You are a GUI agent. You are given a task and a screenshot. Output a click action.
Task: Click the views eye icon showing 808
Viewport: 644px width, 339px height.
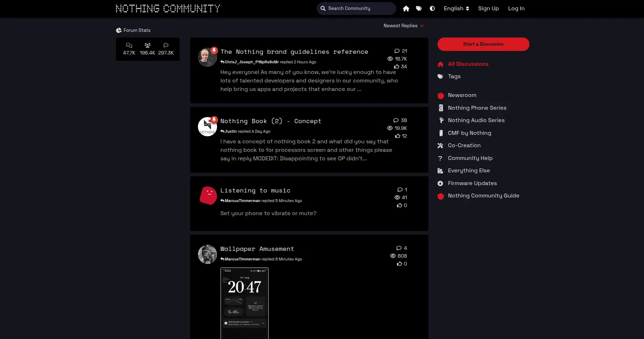pos(393,256)
